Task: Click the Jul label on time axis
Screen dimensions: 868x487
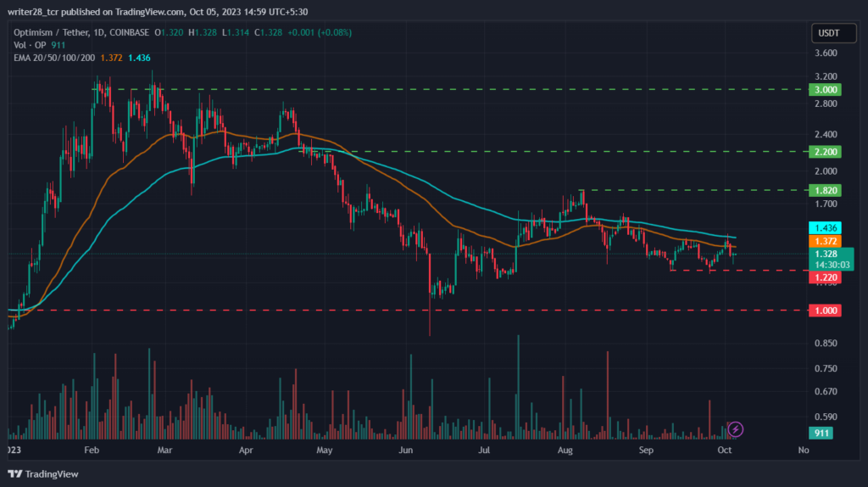Action: click(x=484, y=450)
